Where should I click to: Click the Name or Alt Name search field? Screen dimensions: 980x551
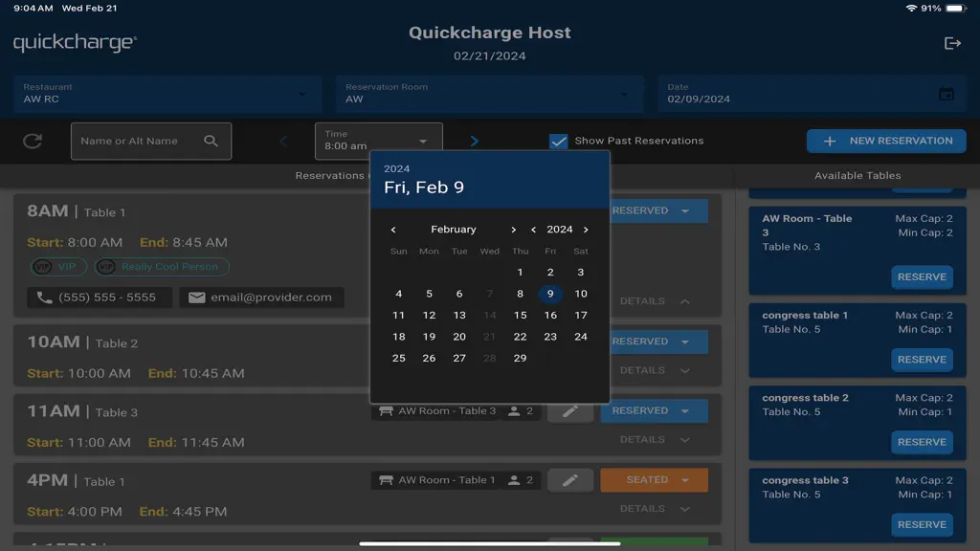click(151, 142)
